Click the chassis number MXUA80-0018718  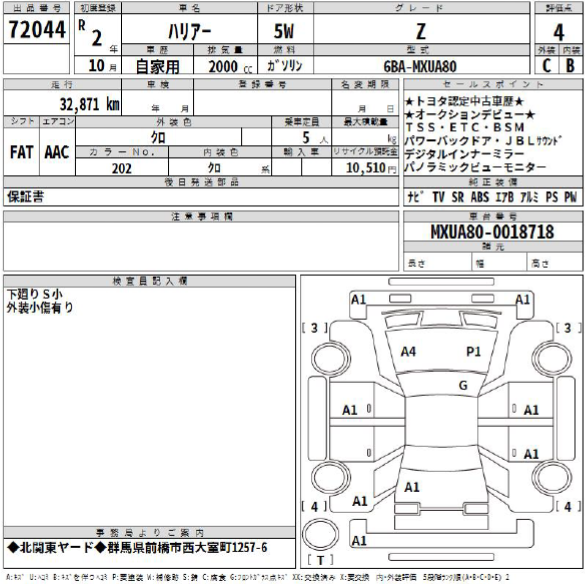point(492,232)
